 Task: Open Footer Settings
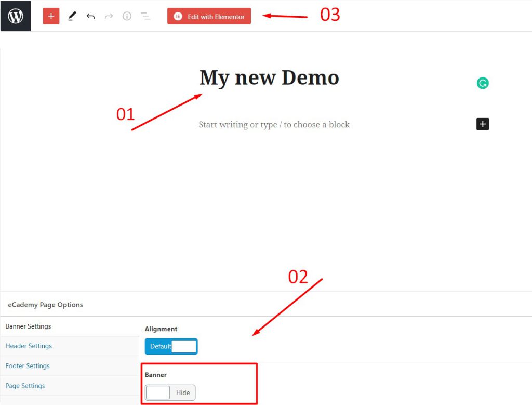(x=27, y=365)
